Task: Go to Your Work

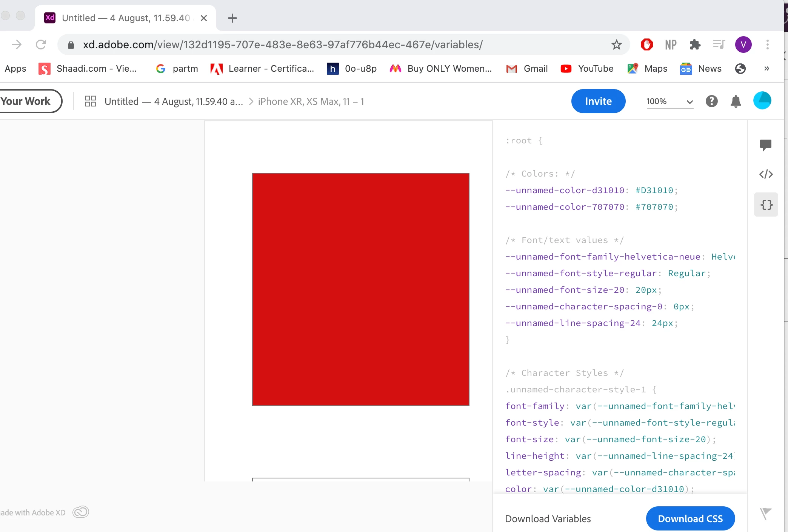Action: click(x=26, y=101)
